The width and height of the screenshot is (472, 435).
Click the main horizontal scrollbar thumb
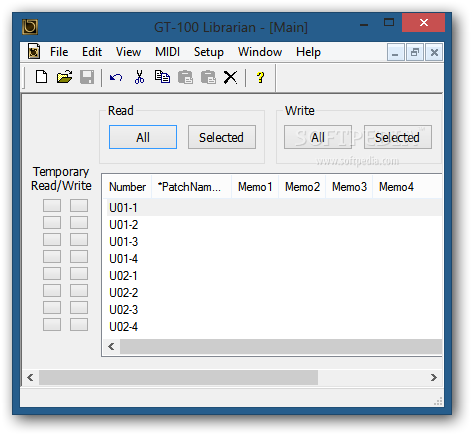[178, 377]
